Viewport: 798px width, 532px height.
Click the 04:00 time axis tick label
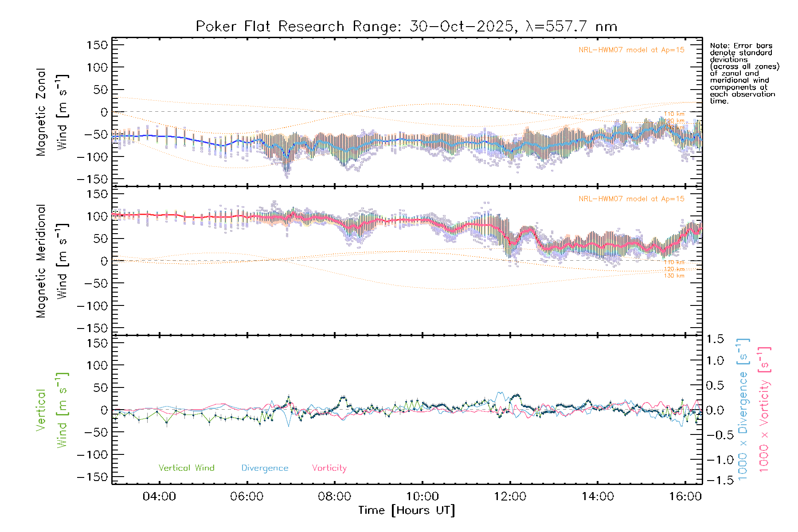[x=159, y=496]
